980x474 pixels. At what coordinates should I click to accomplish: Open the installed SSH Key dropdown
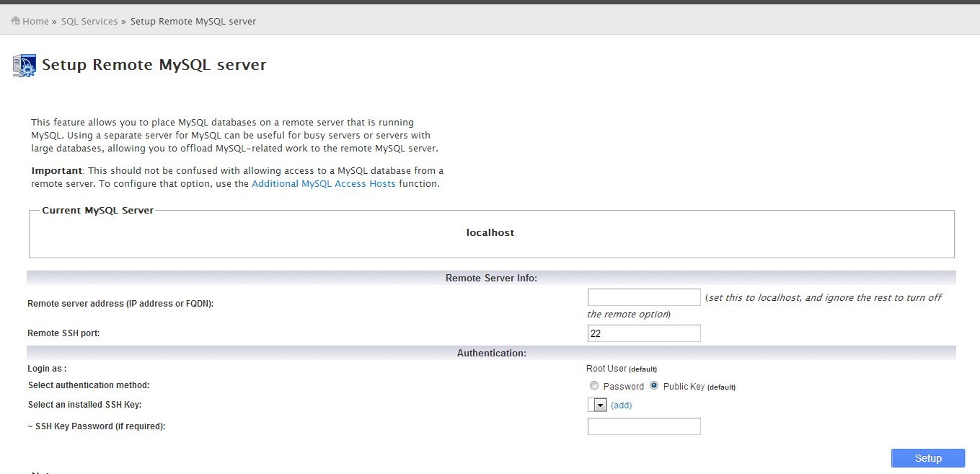(597, 405)
